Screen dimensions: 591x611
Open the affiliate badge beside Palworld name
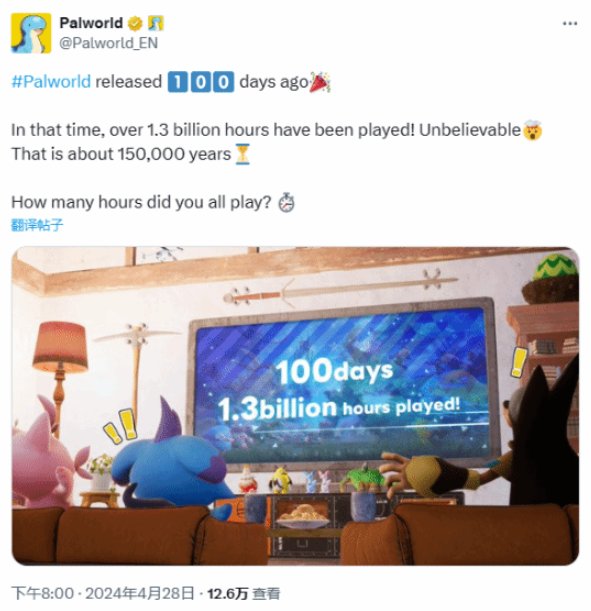(156, 23)
